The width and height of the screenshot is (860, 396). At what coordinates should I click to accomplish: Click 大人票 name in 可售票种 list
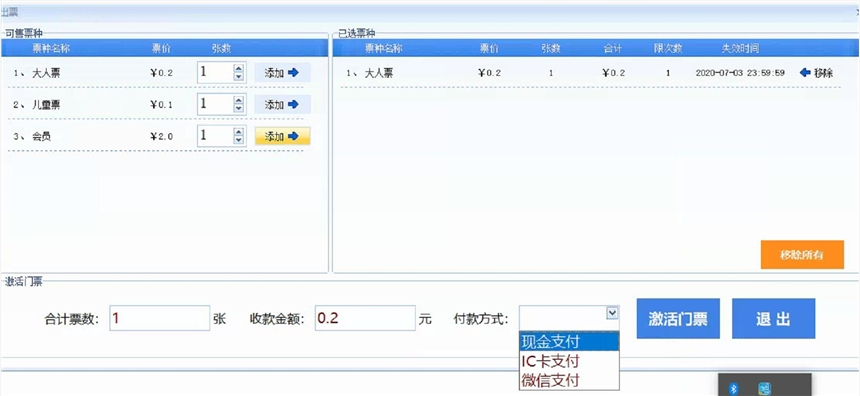point(46,73)
